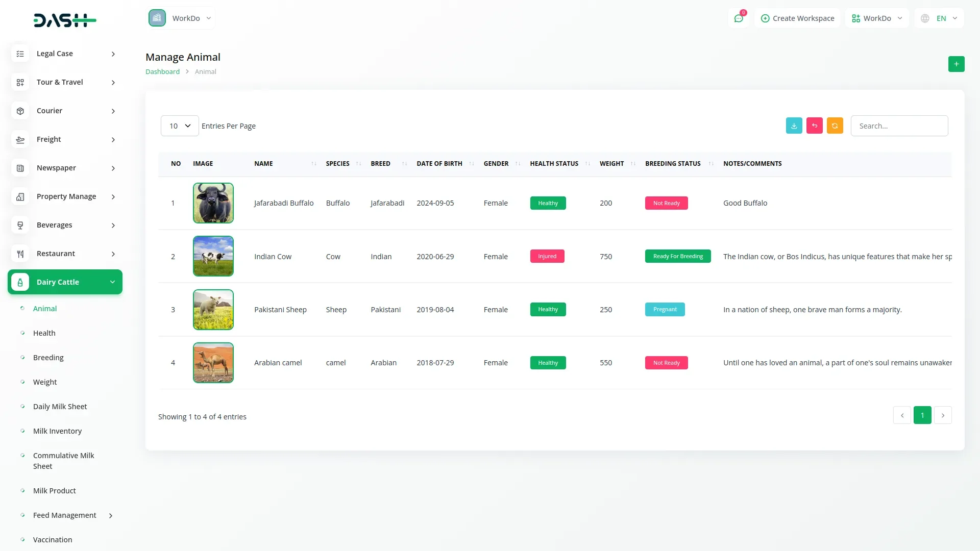Open the 10 entries per page dropdown
The width and height of the screenshot is (980, 551).
tap(180, 126)
